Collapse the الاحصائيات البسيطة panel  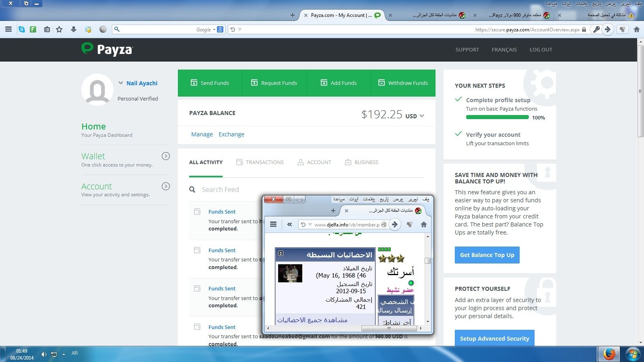[x=281, y=253]
